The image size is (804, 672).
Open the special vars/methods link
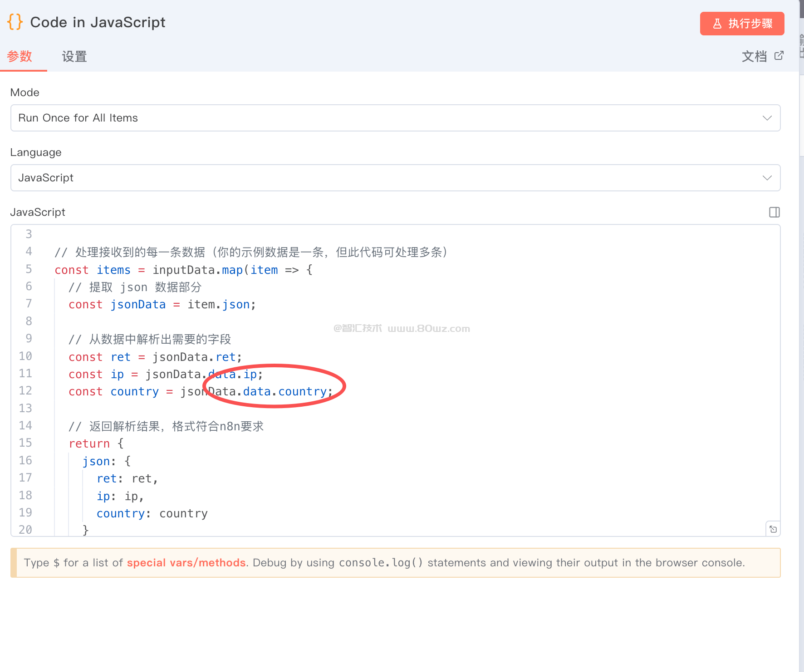[x=186, y=563]
